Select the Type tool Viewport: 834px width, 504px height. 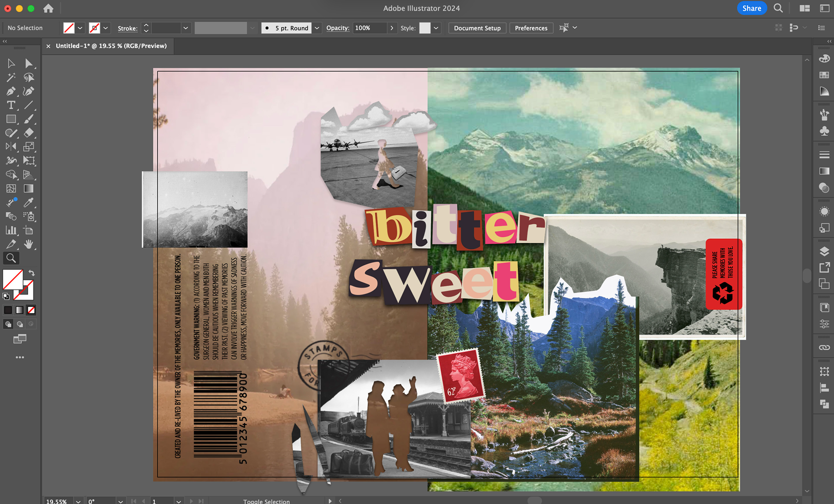[11, 105]
